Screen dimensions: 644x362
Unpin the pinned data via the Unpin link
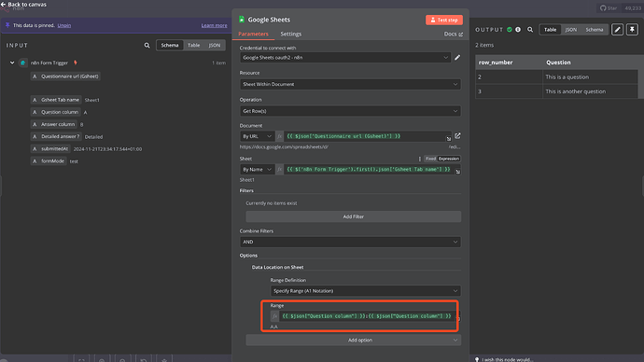click(64, 25)
